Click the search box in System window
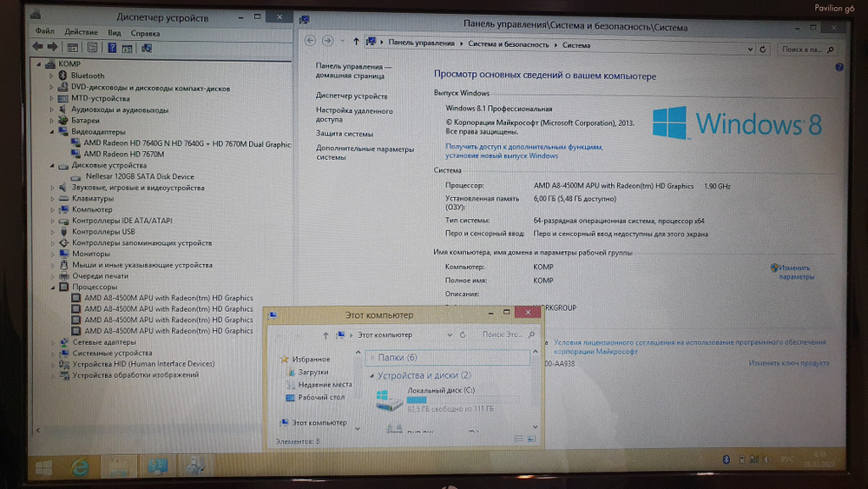Screen dimensions: 868x489 [x=806, y=50]
